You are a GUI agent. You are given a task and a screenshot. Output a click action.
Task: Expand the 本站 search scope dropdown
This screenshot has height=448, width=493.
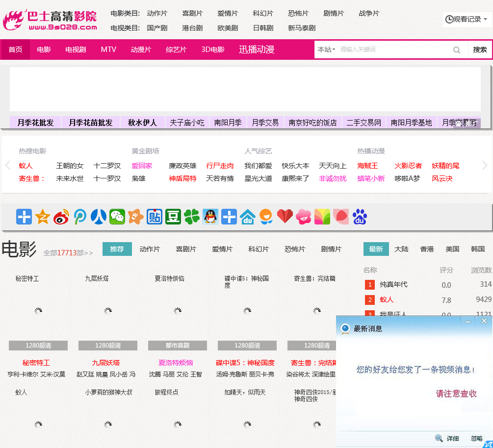coord(326,50)
